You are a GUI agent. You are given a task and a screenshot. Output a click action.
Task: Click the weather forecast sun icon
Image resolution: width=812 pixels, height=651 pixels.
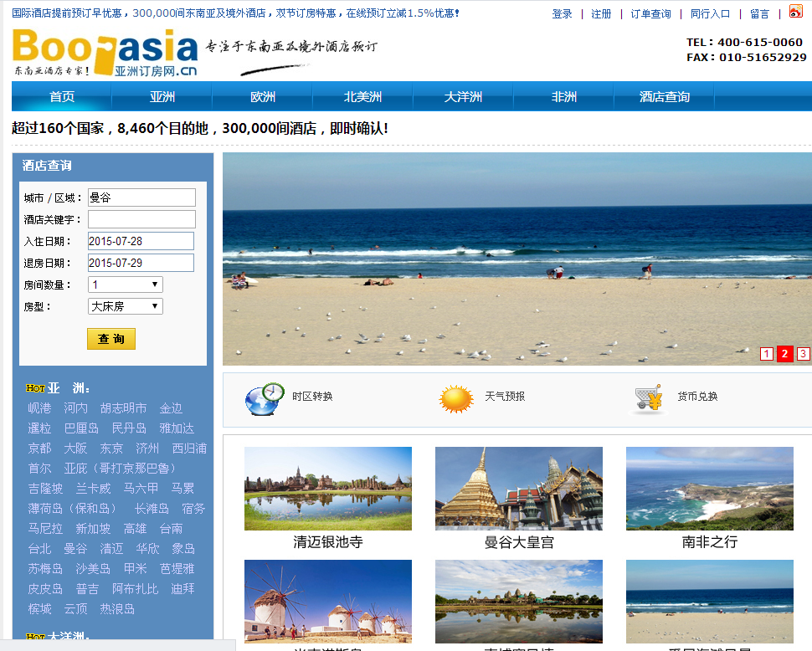[456, 399]
